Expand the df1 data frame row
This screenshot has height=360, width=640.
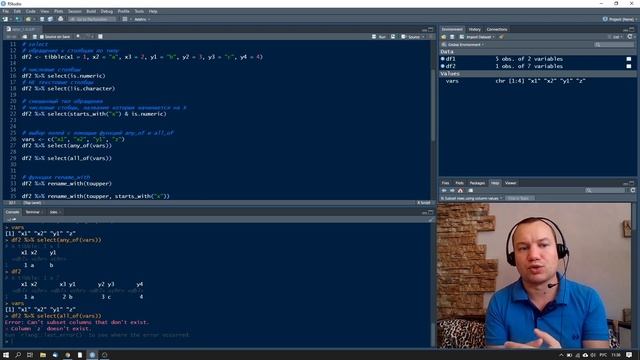point(443,59)
